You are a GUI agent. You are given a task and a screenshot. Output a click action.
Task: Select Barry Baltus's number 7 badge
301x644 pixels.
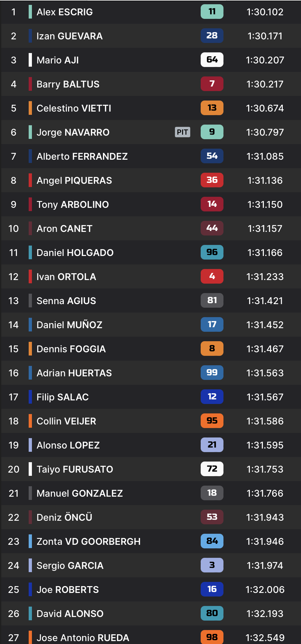pos(212,84)
